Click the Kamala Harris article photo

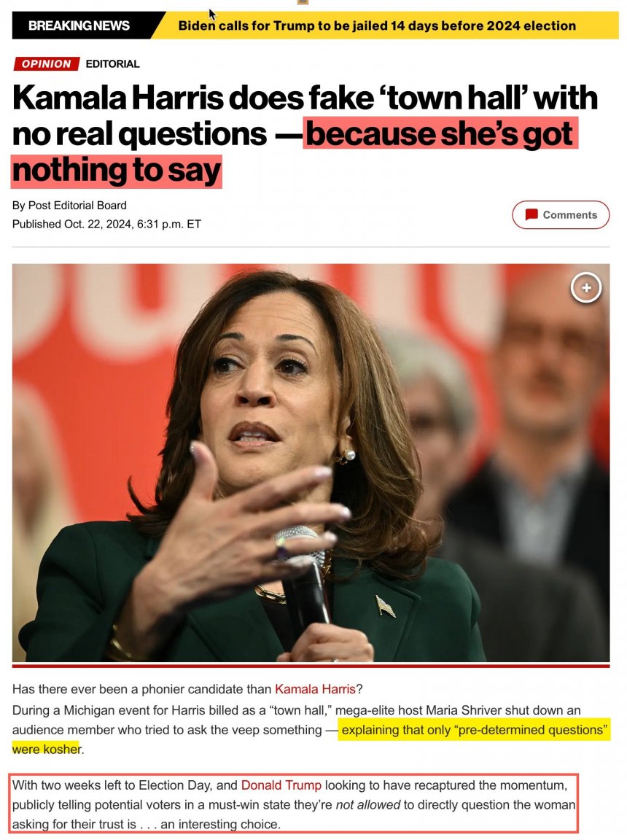point(311,463)
